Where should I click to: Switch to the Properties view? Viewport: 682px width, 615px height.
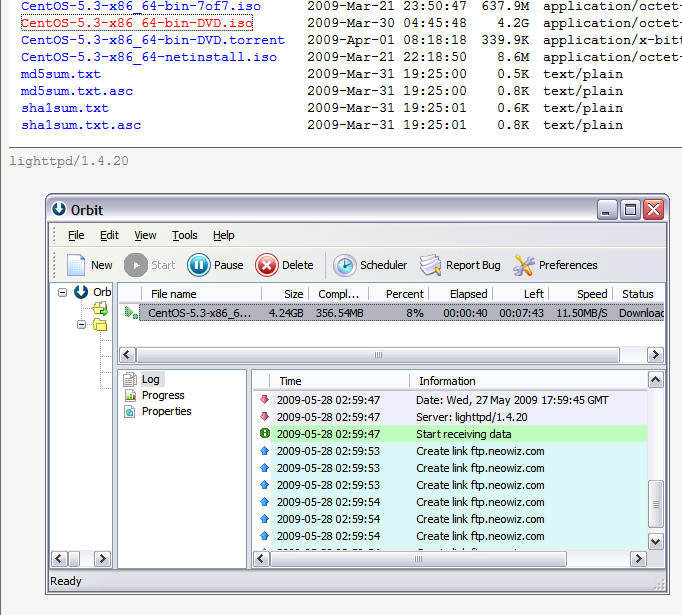(x=167, y=411)
